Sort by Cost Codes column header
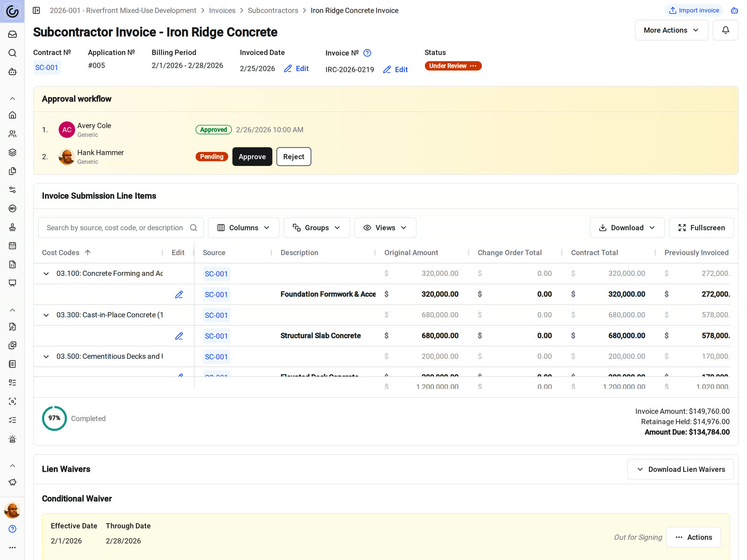Screen dimensions: 747x560 pos(66,252)
